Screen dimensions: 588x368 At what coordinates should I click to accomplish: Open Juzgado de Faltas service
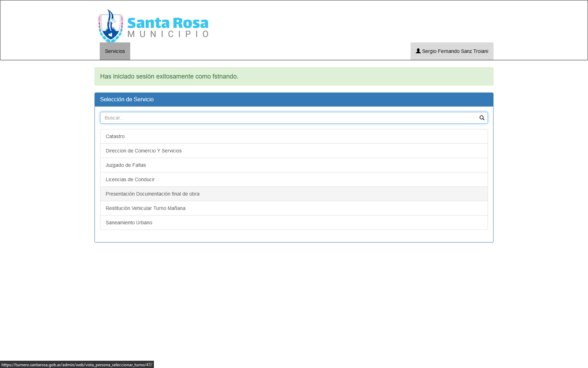pyautogui.click(x=126, y=165)
